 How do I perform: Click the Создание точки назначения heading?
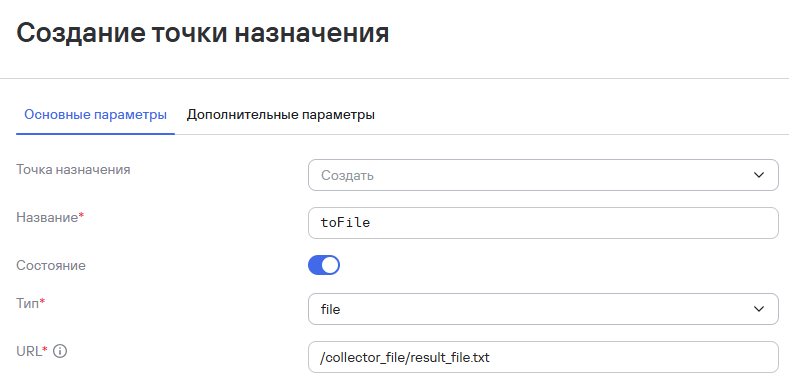[203, 34]
